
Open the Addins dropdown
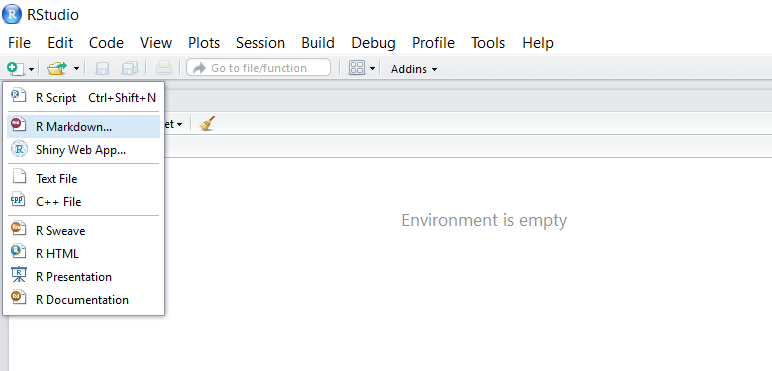click(414, 69)
